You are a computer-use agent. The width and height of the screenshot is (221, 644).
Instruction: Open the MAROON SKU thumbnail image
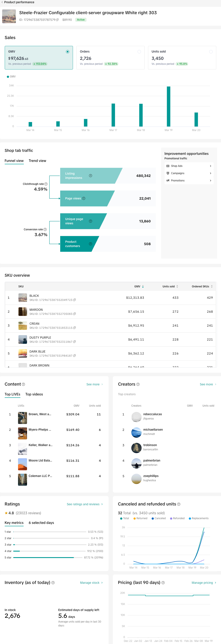click(23, 312)
